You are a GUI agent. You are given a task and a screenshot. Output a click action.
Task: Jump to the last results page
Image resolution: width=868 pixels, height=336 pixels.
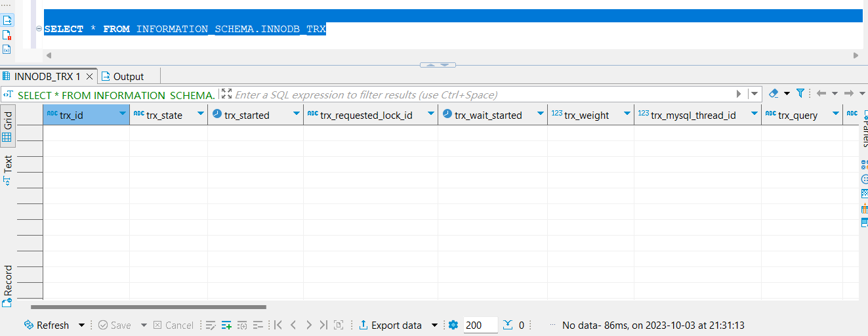coord(323,325)
